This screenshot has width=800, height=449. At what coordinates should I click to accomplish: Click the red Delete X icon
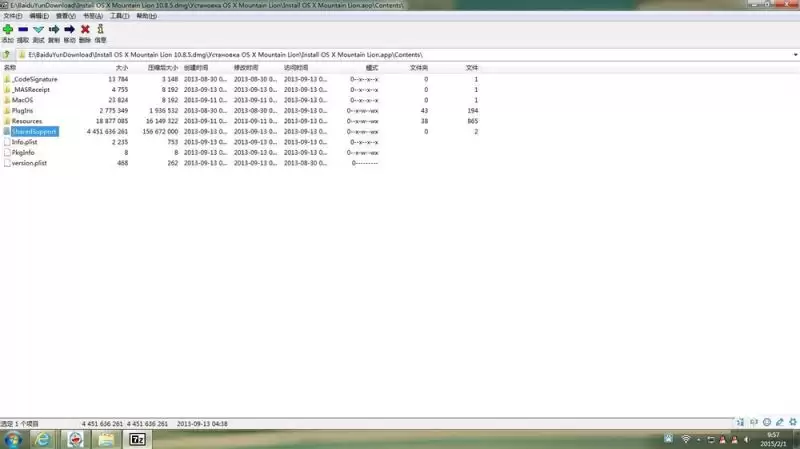tap(85, 30)
